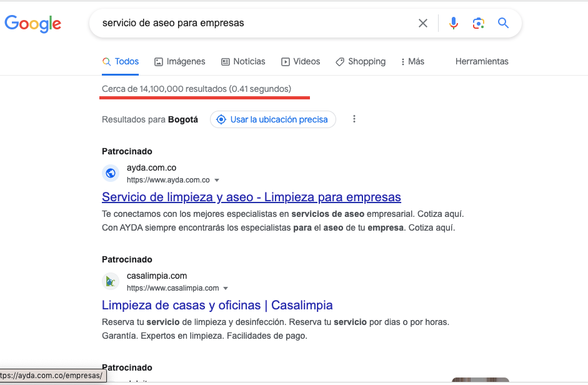Expand ayda.com.co URL dropdown arrow

pos(217,180)
